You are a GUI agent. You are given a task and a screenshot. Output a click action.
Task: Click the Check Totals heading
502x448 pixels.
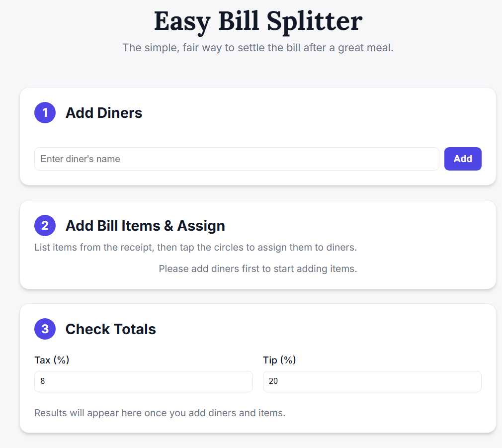[x=110, y=329]
